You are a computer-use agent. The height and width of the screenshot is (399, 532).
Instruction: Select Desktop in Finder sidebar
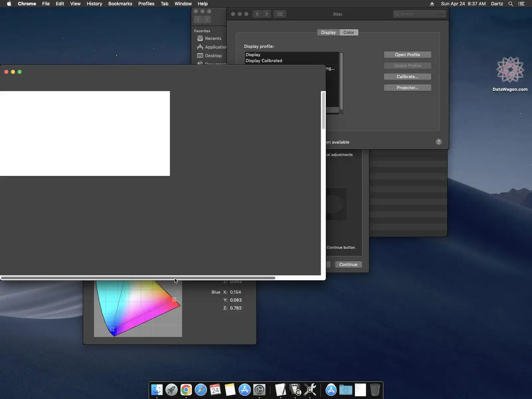pos(210,56)
